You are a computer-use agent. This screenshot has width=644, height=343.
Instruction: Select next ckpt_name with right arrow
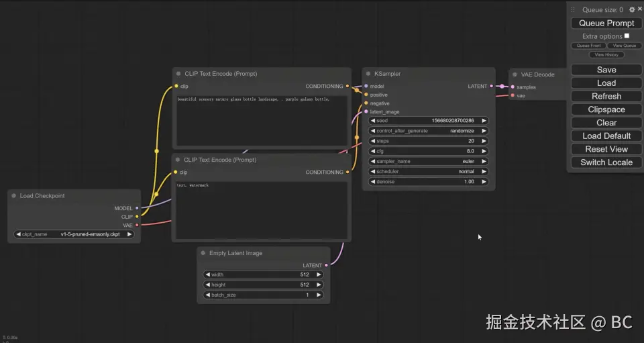point(129,234)
